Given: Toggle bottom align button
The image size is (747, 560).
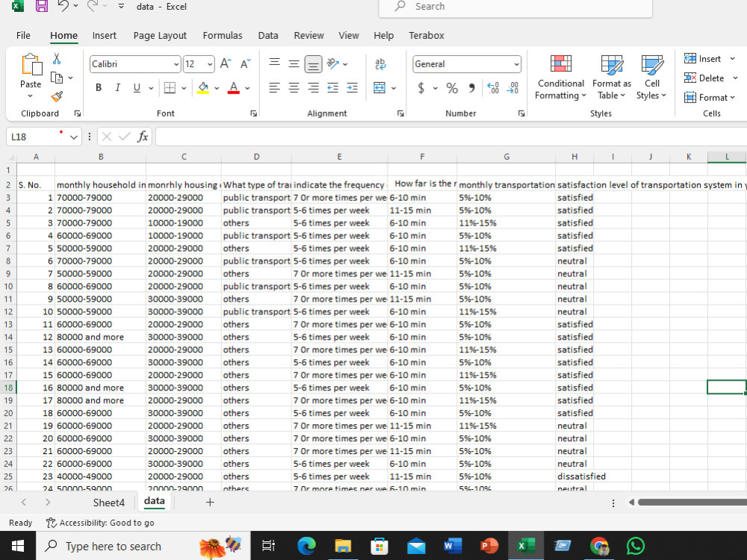Looking at the screenshot, I should 313,63.
